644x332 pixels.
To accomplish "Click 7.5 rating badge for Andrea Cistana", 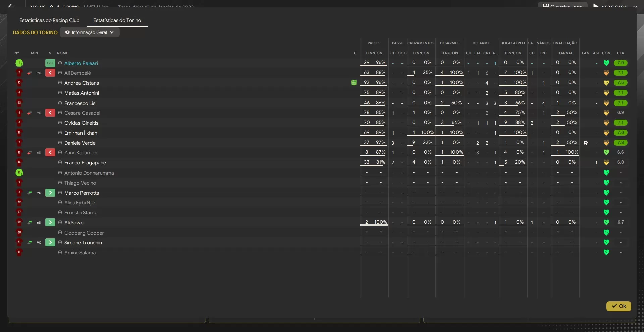I will [621, 83].
